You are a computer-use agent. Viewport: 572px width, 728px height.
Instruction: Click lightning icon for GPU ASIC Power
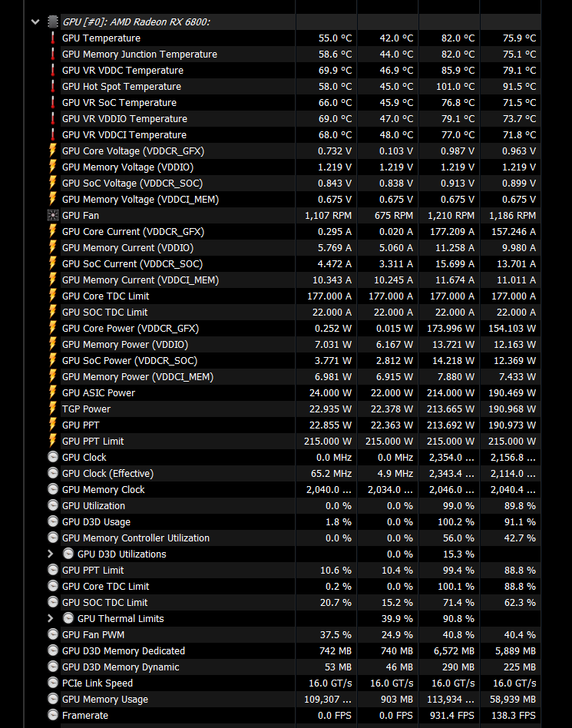tap(53, 392)
